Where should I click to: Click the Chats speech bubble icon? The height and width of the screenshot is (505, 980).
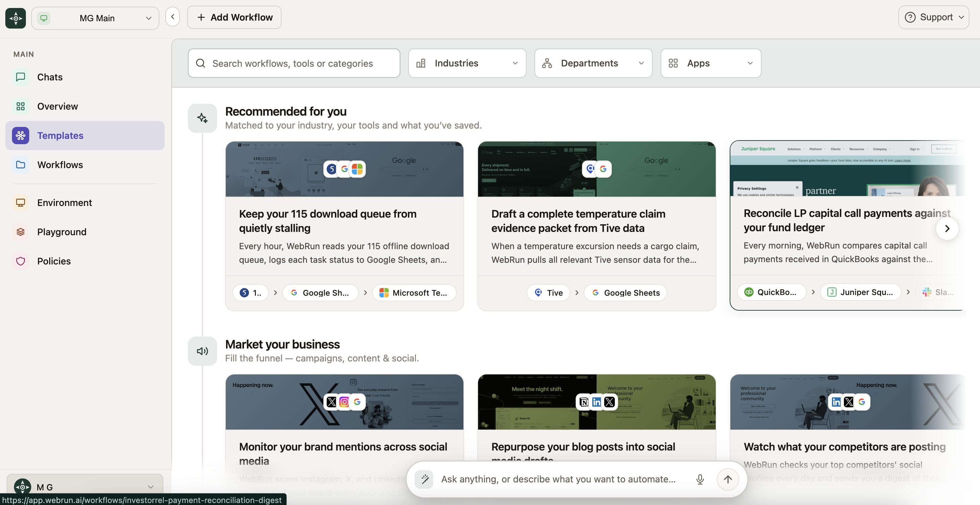21,77
